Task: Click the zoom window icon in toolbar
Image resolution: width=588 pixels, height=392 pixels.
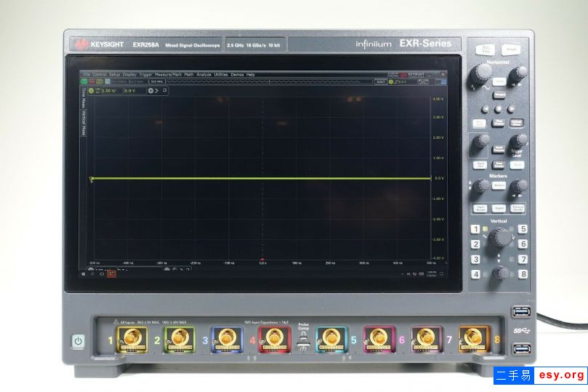Action: click(x=423, y=81)
